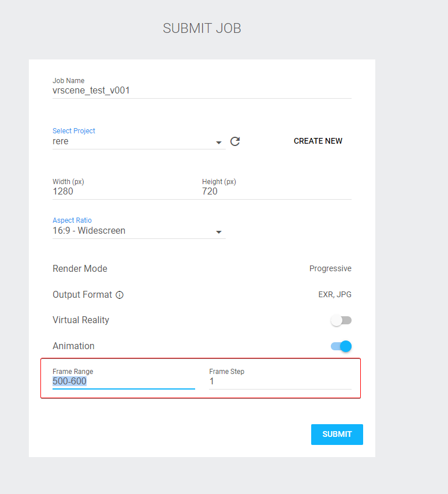This screenshot has width=448, height=494.
Task: Disable the Animation toggle
Action: (341, 346)
